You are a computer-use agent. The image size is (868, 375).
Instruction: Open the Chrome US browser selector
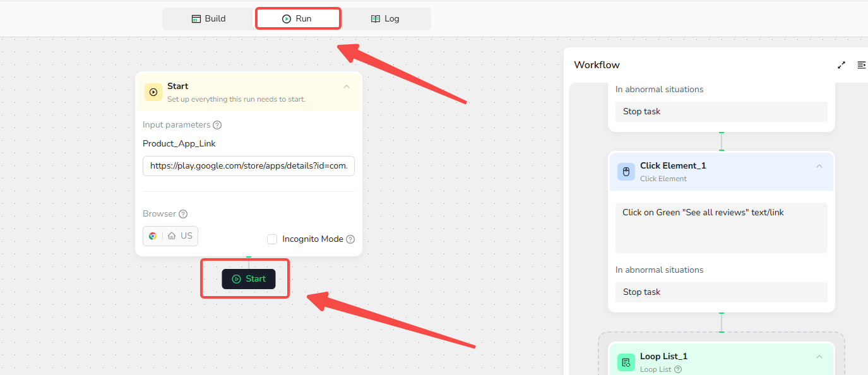coord(170,235)
